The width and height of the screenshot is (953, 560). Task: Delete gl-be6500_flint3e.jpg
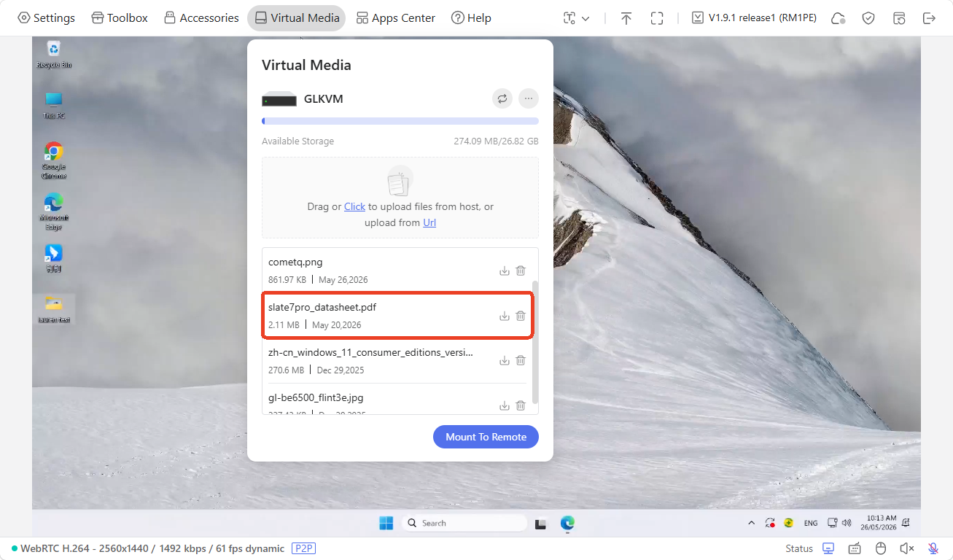[521, 405]
